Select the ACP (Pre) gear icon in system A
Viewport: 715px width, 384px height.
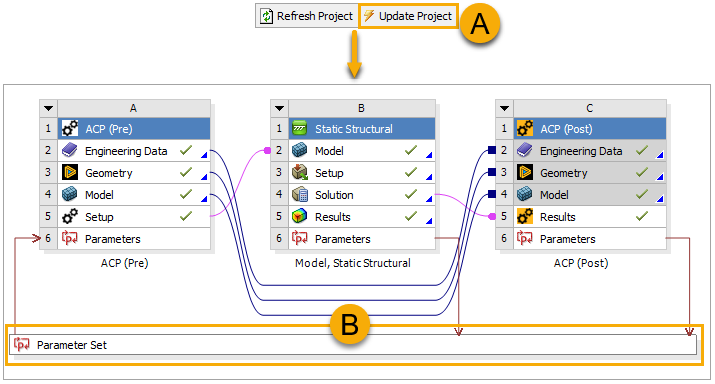point(70,129)
